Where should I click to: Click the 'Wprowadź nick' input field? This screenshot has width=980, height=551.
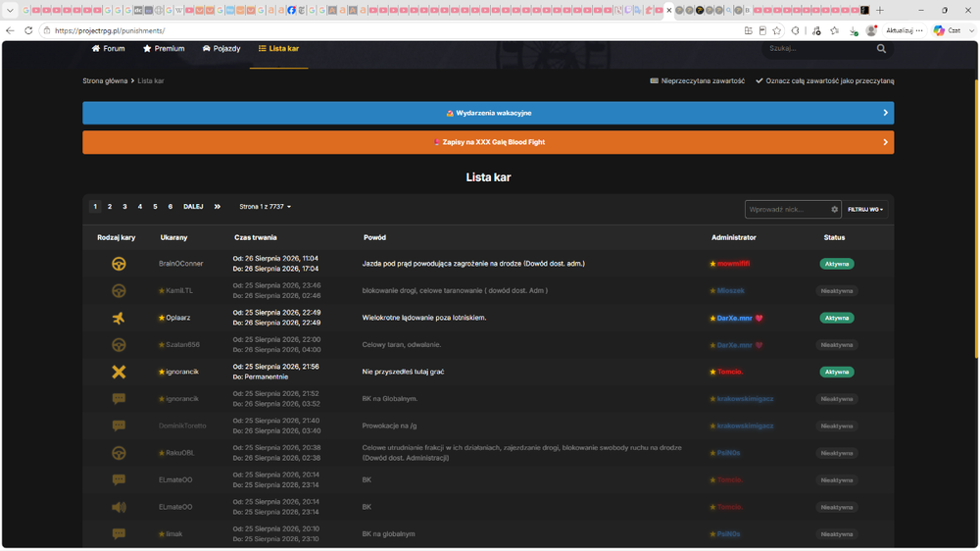click(788, 210)
